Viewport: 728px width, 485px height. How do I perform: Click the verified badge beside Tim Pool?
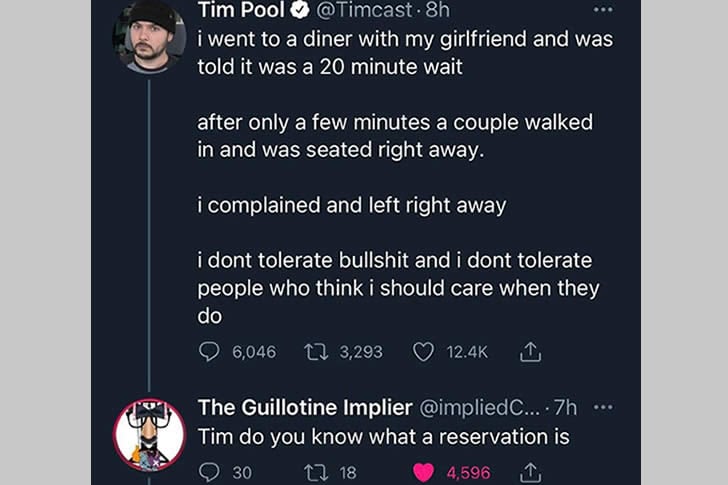(x=298, y=11)
